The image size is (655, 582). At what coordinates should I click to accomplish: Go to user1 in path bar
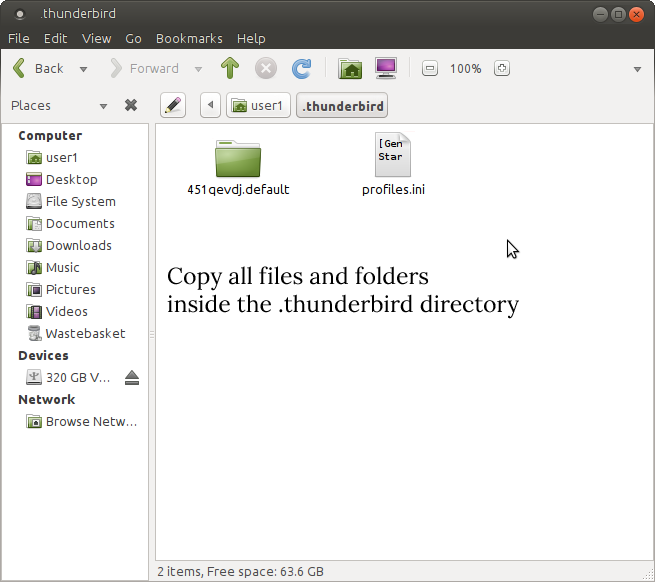point(258,106)
